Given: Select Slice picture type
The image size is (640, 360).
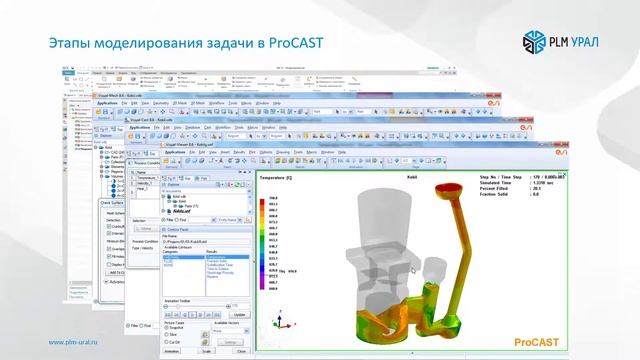Looking at the screenshot, I should 167,335.
